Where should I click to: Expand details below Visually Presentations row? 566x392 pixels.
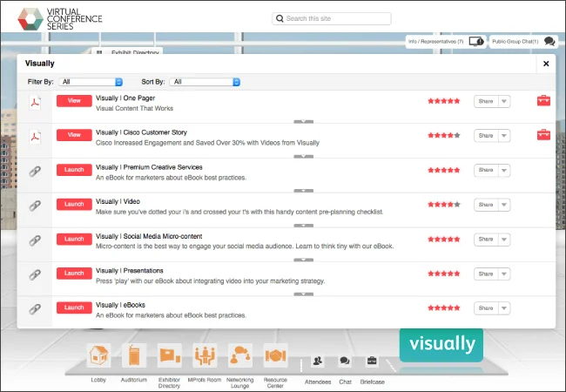tap(304, 294)
